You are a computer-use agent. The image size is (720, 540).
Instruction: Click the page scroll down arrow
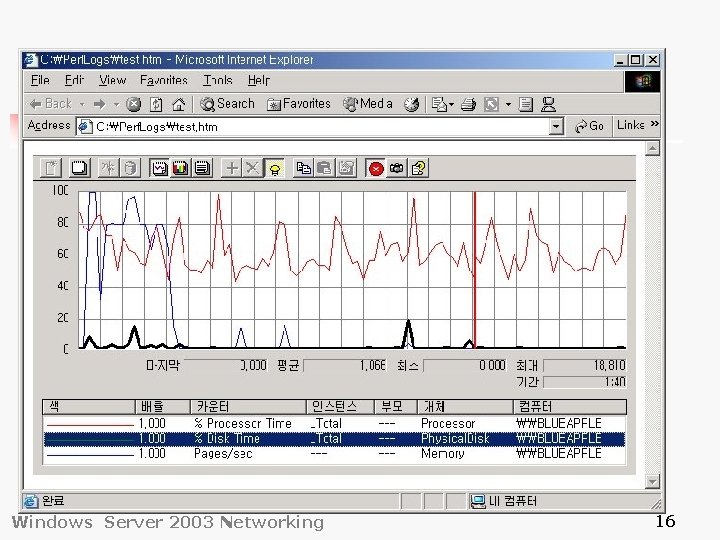point(652,481)
